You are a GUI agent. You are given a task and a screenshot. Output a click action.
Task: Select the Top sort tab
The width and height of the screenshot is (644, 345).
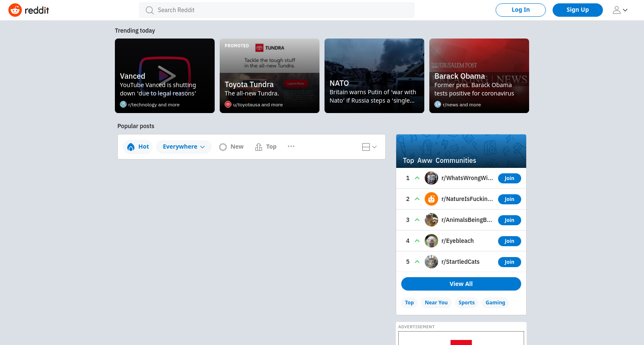(265, 147)
